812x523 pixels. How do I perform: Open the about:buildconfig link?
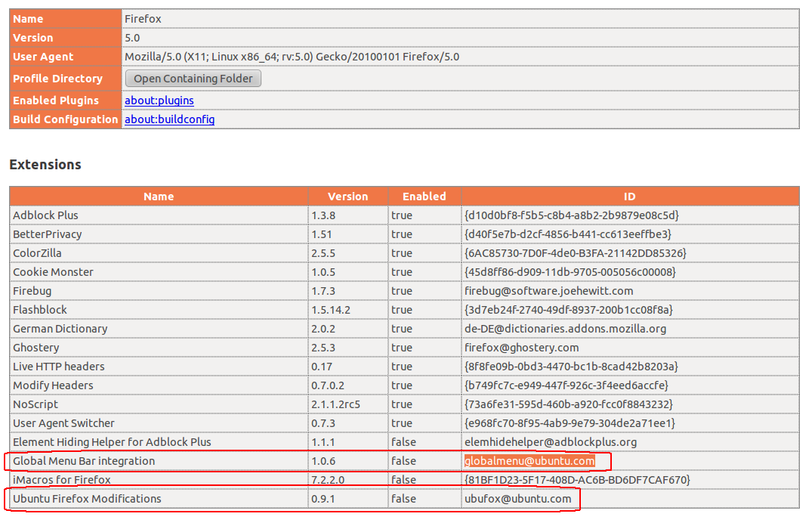click(170, 119)
